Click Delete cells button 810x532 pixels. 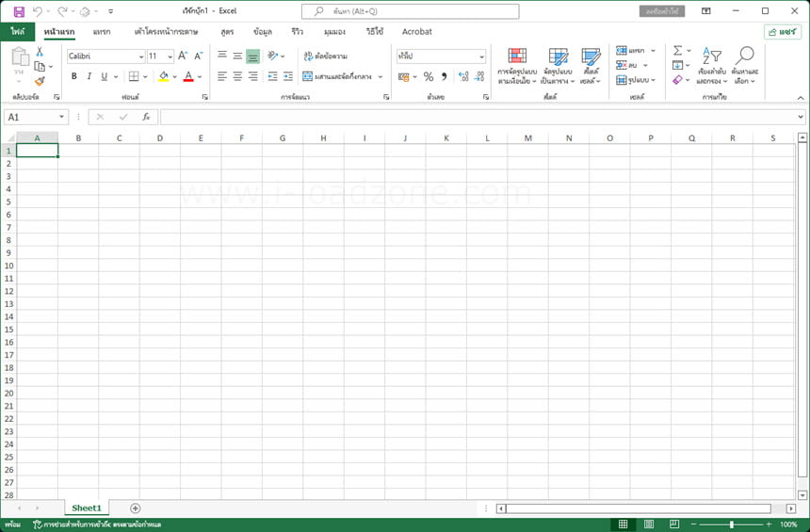pos(626,65)
